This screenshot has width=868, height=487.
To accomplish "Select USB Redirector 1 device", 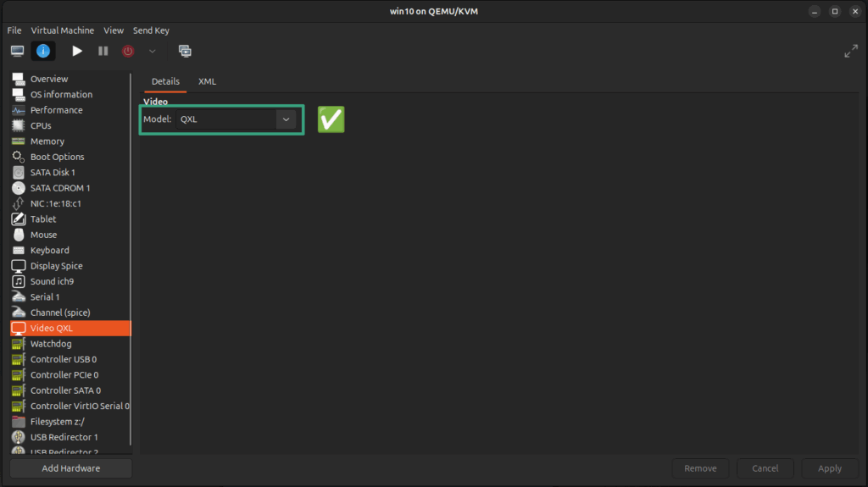I will [70, 437].
